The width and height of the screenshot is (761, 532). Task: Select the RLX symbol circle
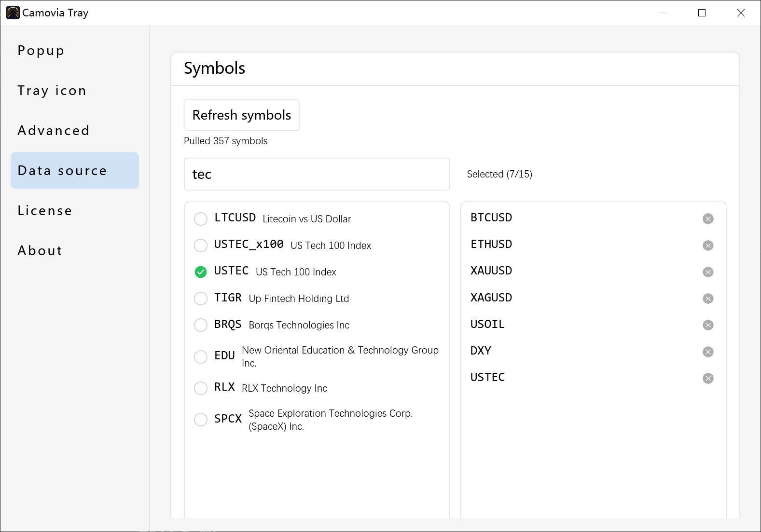click(x=201, y=388)
